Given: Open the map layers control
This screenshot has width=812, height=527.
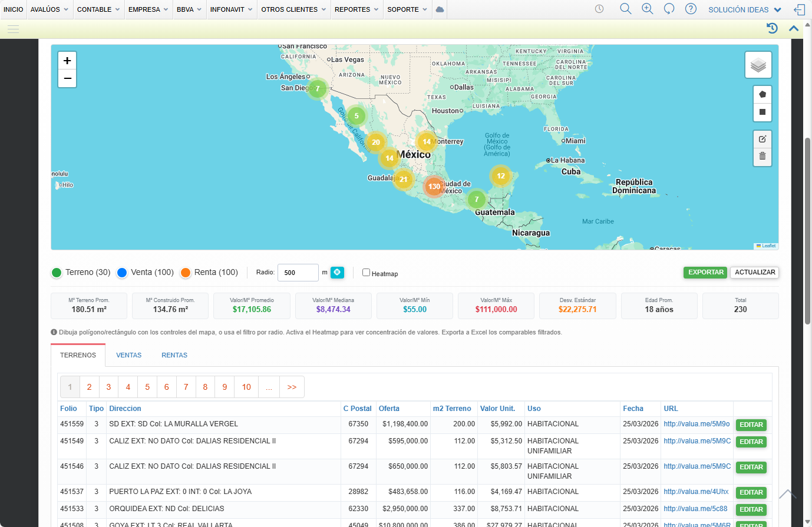Looking at the screenshot, I should (758, 65).
